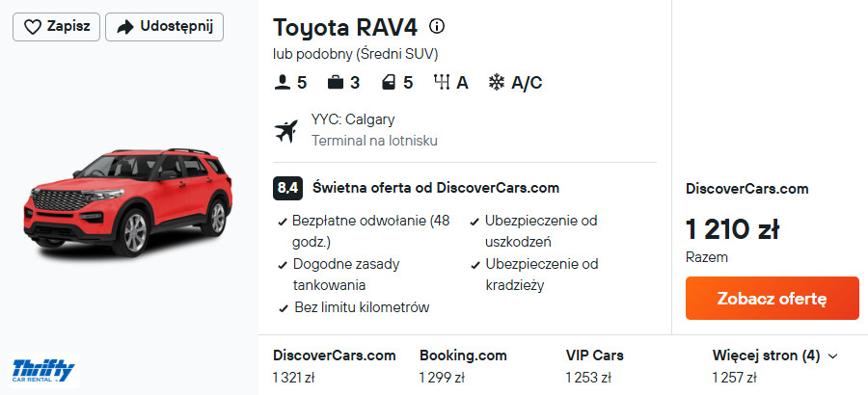868x395 pixels.
Task: Click the luggage bags icon
Action: pos(336,82)
